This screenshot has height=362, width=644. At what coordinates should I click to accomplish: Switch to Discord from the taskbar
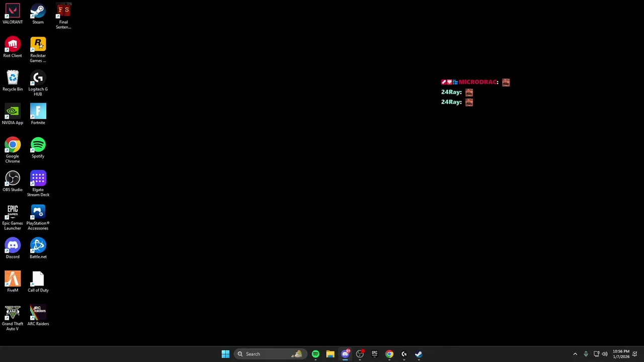point(345,354)
